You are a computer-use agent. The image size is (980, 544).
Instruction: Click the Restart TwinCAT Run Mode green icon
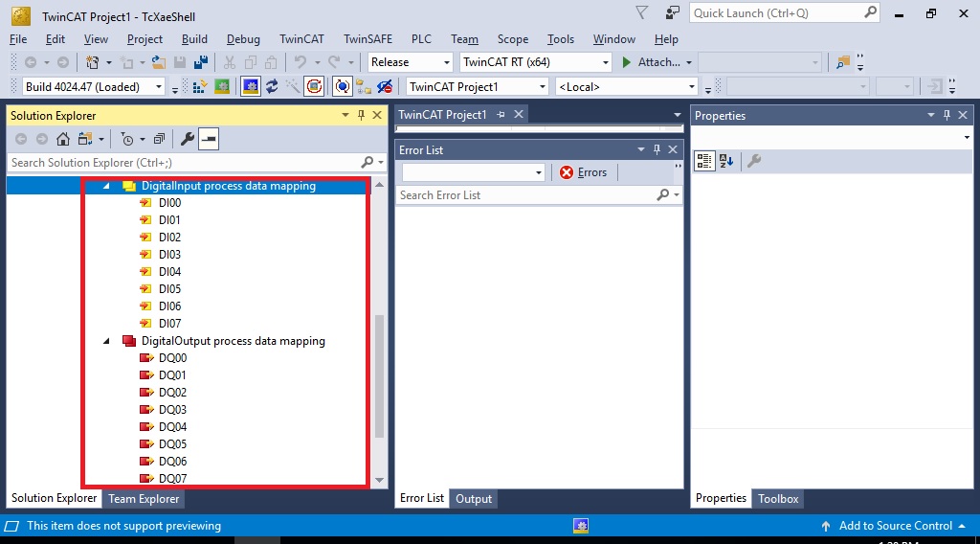coord(222,86)
